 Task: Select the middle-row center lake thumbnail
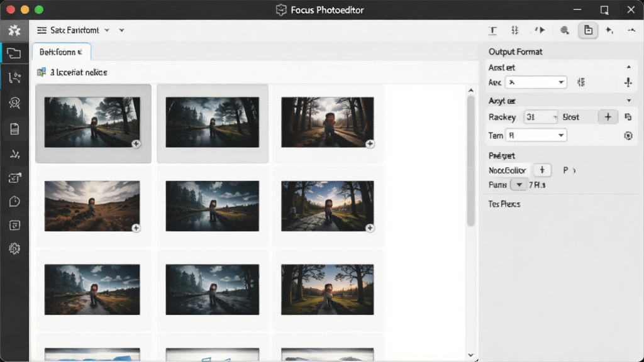(213, 206)
